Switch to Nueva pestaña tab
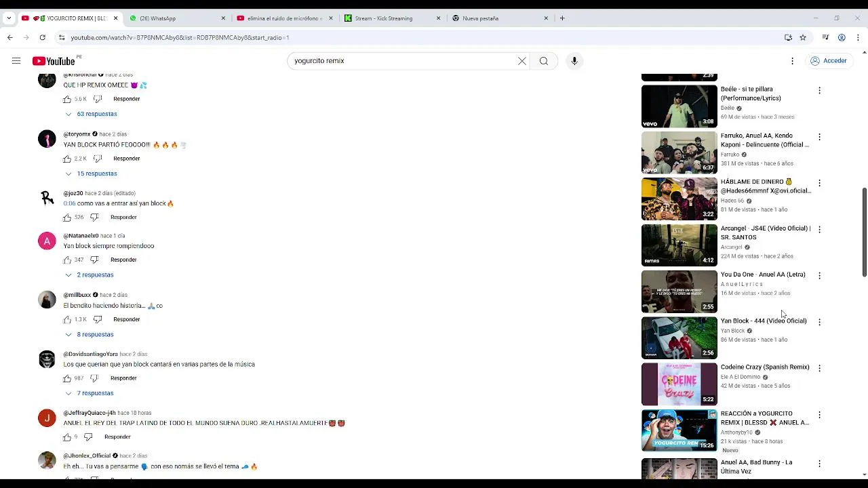Image resolution: width=868 pixels, height=488 pixels. (499, 18)
